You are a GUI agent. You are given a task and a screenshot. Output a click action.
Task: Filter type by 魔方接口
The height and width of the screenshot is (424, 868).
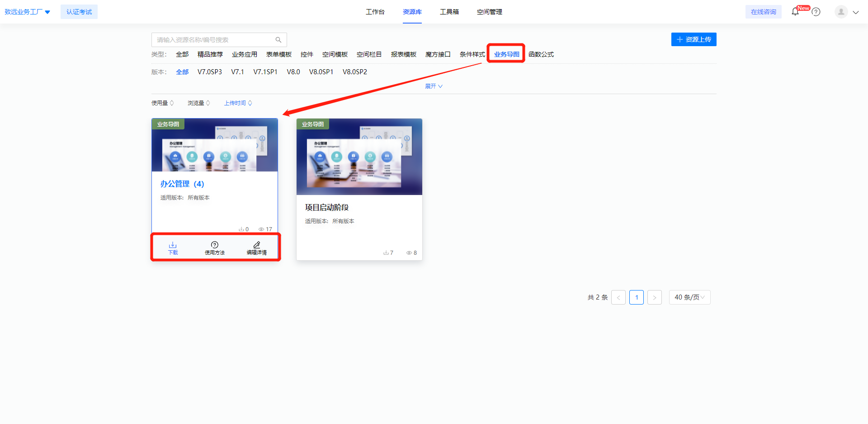[438, 54]
